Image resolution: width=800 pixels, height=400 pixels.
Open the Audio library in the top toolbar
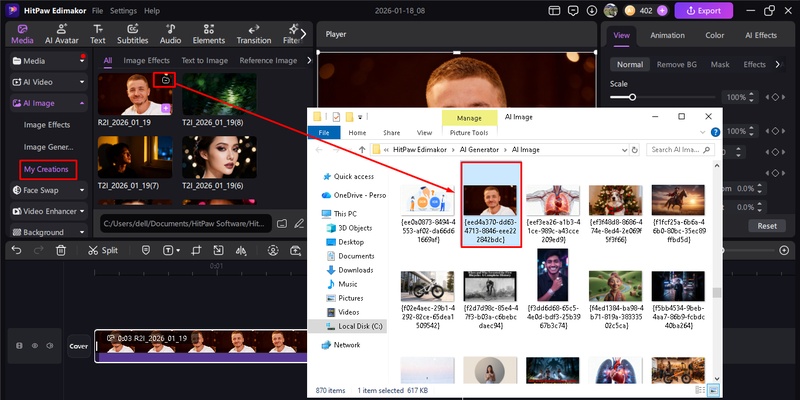tap(171, 33)
